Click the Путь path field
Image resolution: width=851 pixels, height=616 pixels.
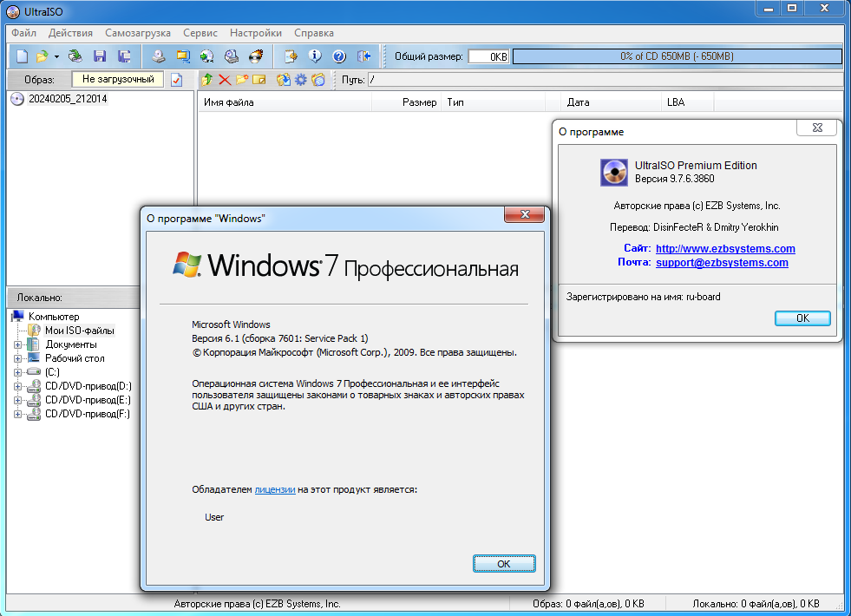[x=606, y=80]
